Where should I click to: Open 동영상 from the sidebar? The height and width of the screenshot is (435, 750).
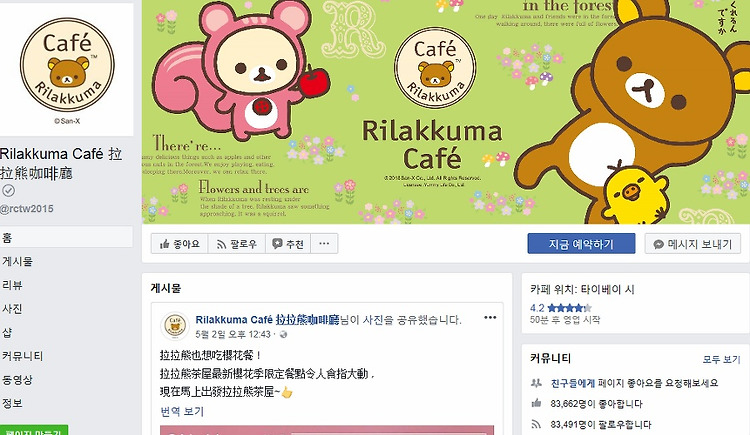pos(17,380)
